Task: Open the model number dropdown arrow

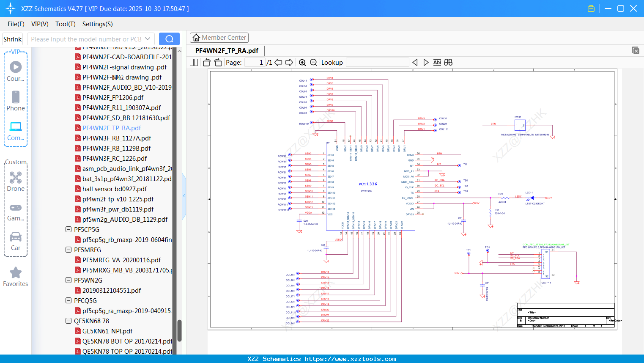Action: click(148, 39)
